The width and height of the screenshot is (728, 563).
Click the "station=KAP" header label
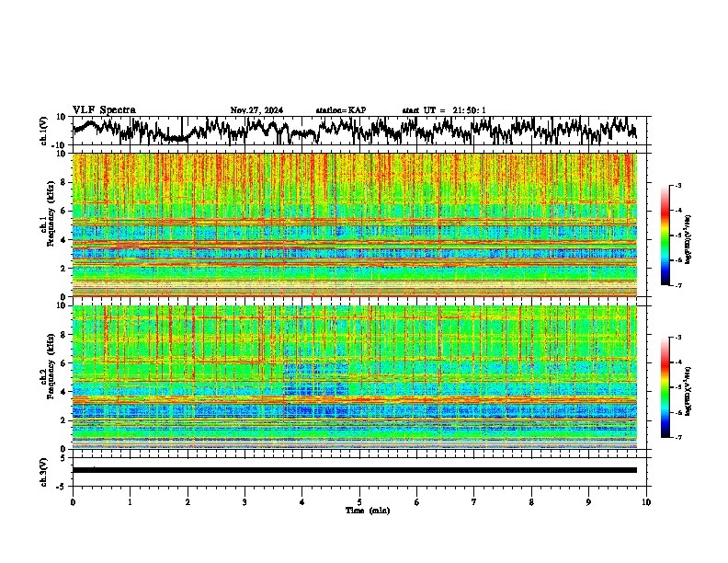click(x=340, y=110)
